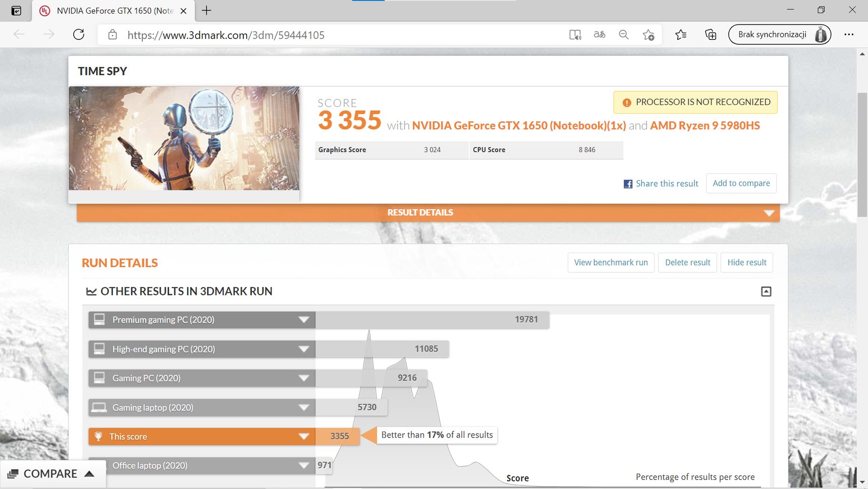Open the Collections icon
Image resolution: width=868 pixels, height=489 pixels.
click(x=711, y=34)
